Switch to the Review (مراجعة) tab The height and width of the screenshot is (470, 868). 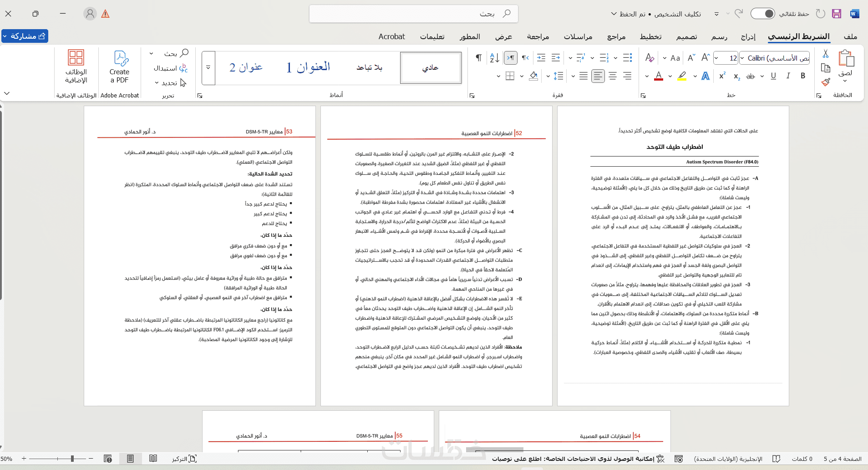pos(538,36)
